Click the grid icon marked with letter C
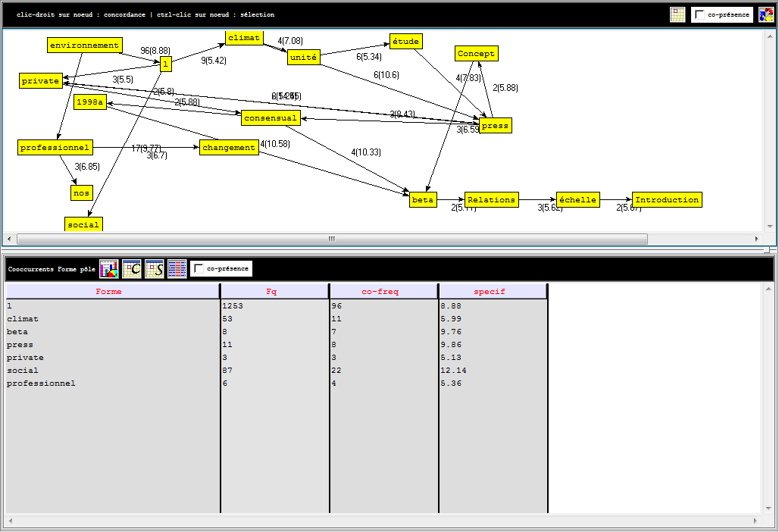The image size is (779, 532). (x=132, y=269)
